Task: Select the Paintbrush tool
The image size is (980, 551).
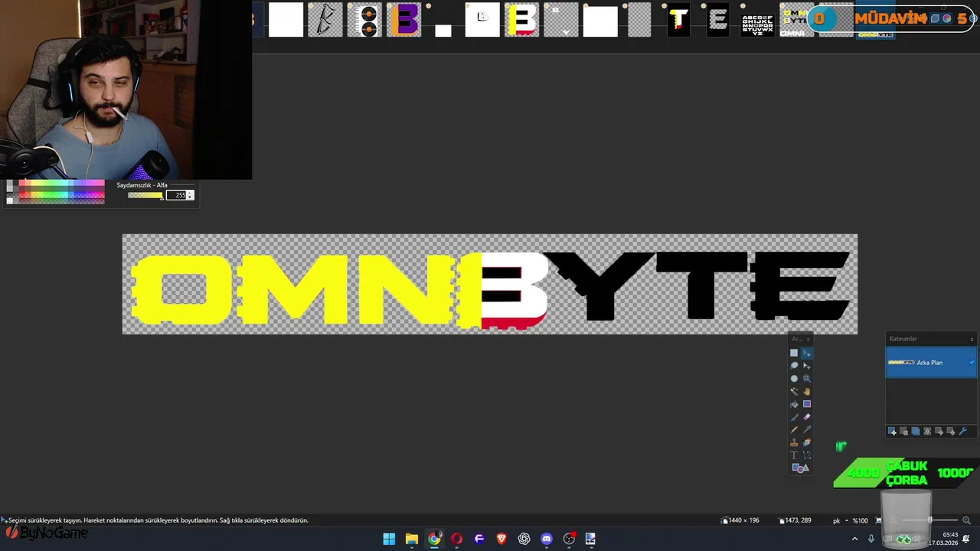Action: click(x=794, y=417)
